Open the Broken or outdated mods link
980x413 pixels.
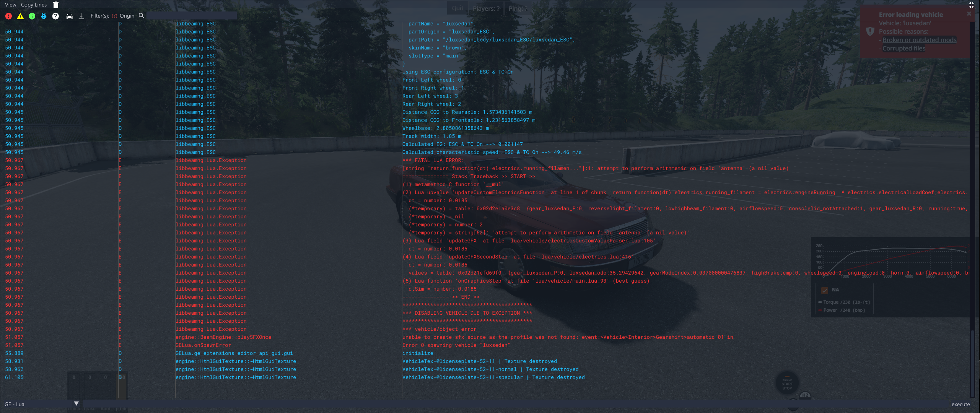[919, 40]
